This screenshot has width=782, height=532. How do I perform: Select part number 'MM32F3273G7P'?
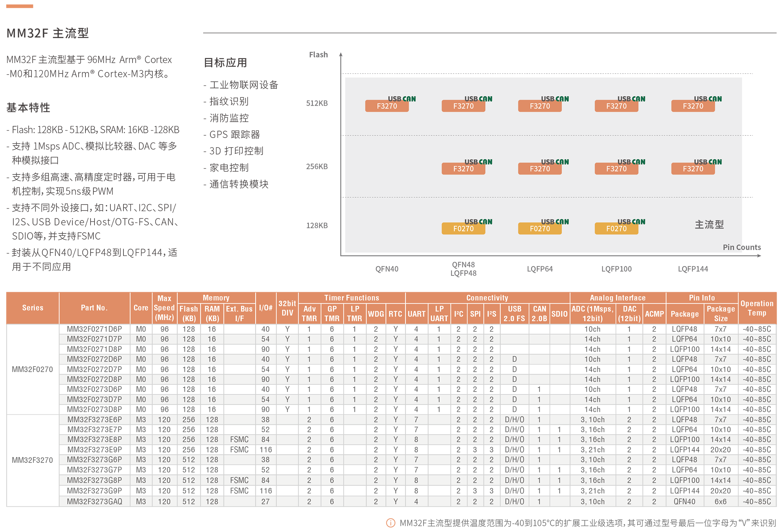click(94, 470)
